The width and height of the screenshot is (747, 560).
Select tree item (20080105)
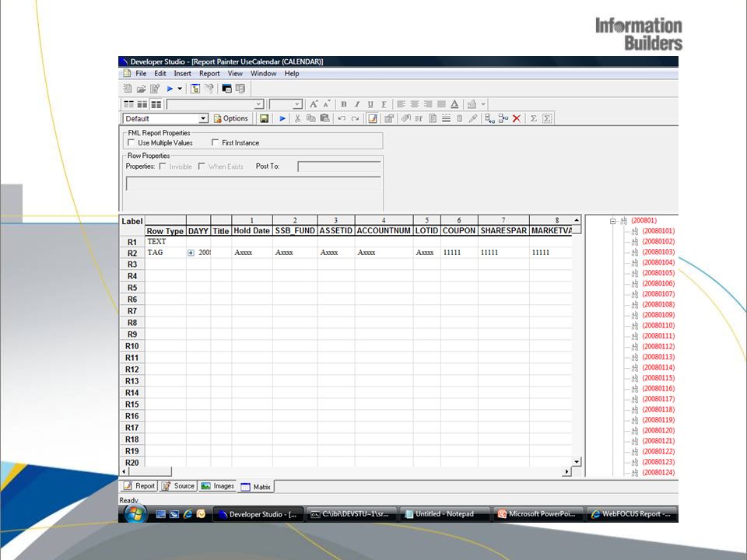coord(658,273)
